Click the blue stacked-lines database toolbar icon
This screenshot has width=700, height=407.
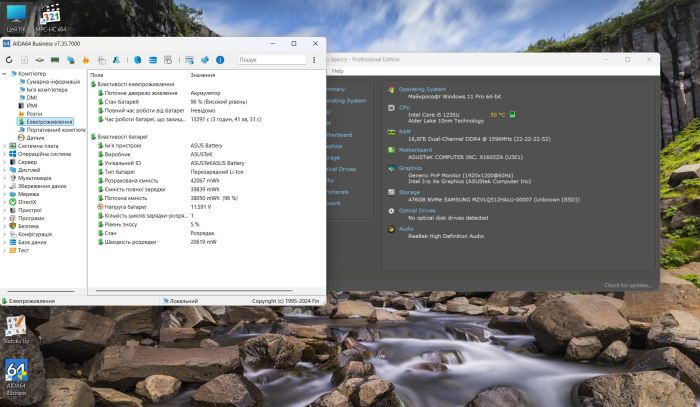pos(153,60)
